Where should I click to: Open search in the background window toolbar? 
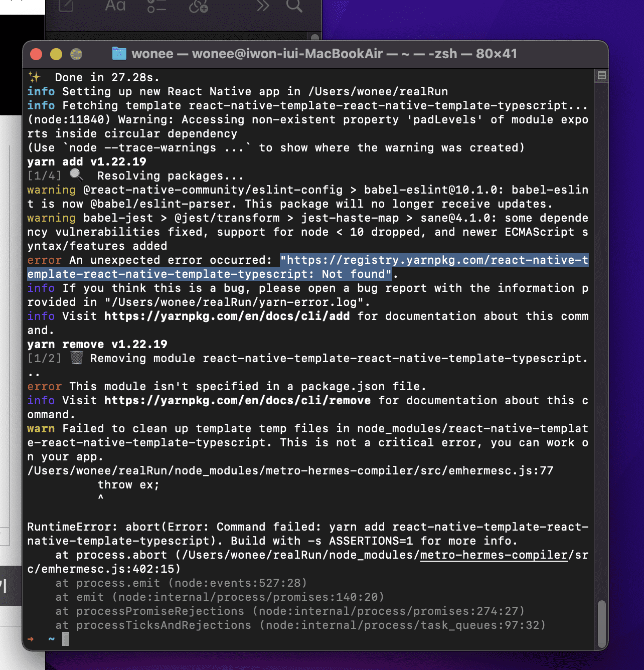tap(294, 6)
